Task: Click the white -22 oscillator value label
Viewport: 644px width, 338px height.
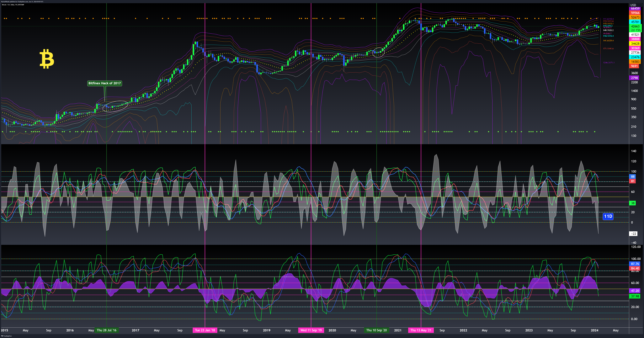Action: pyautogui.click(x=633, y=234)
